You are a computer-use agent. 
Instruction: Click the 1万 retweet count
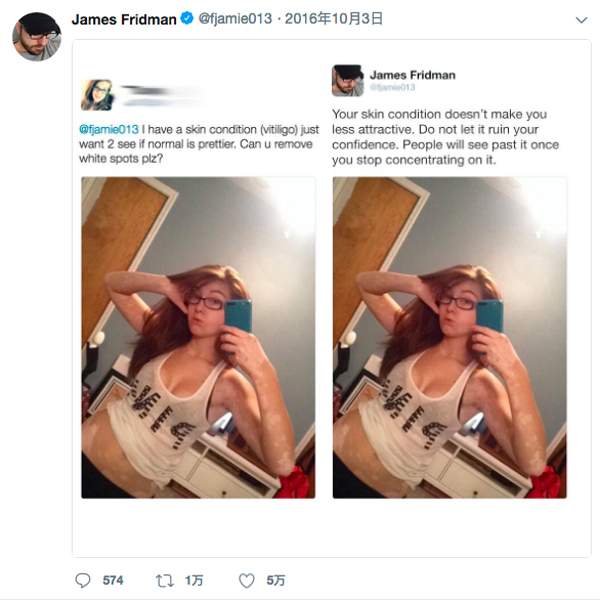point(195,580)
